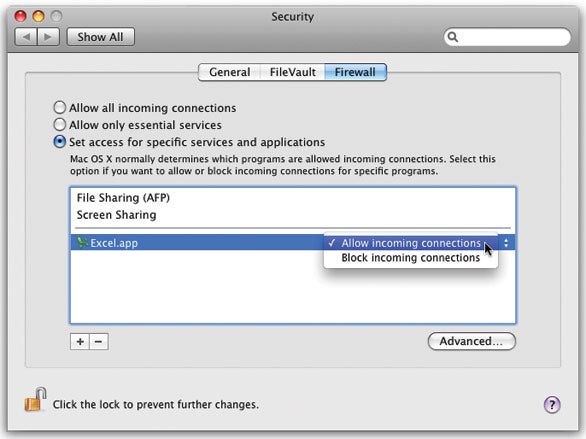Click the lock icon to prevent changes

tap(35, 400)
